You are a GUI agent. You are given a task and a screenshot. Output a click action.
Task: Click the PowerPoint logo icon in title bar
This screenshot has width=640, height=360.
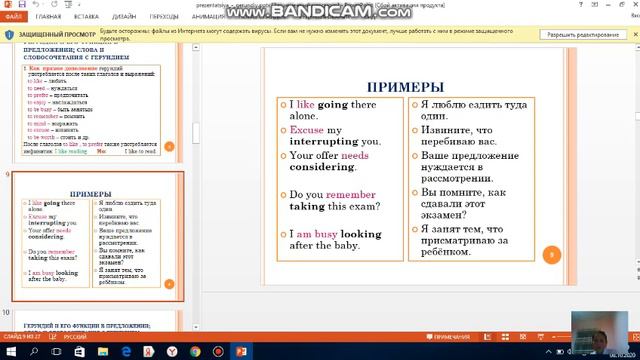coord(7,4)
